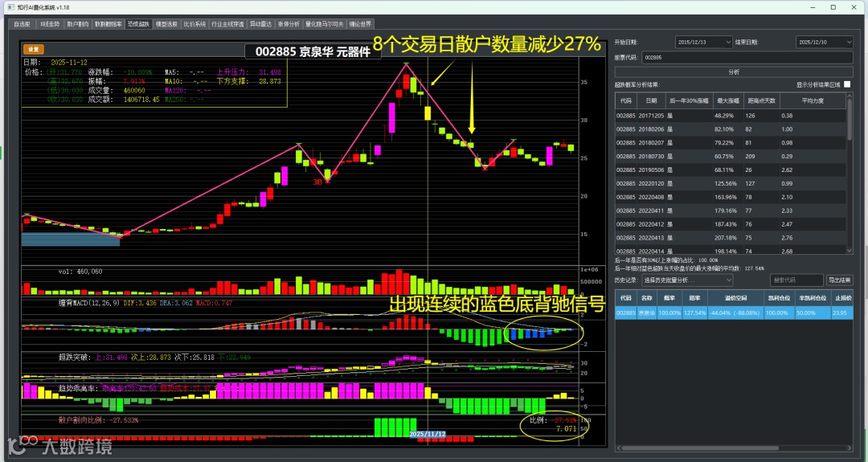Expand the 历史记录 batch analysis dropdown

(x=687, y=280)
